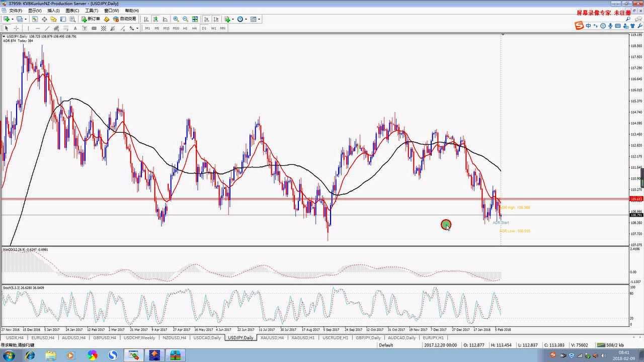Open the Data Window icon
Image resolution: width=644 pixels, height=362 pixels.
coord(44,19)
